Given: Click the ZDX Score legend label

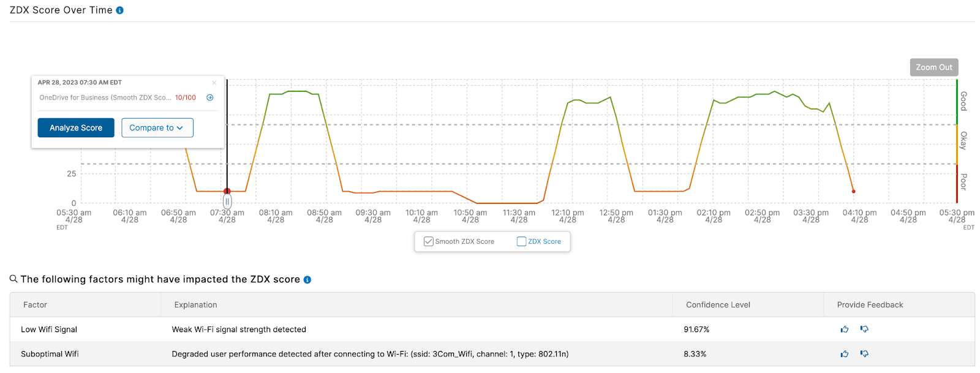Looking at the screenshot, I should (544, 241).
